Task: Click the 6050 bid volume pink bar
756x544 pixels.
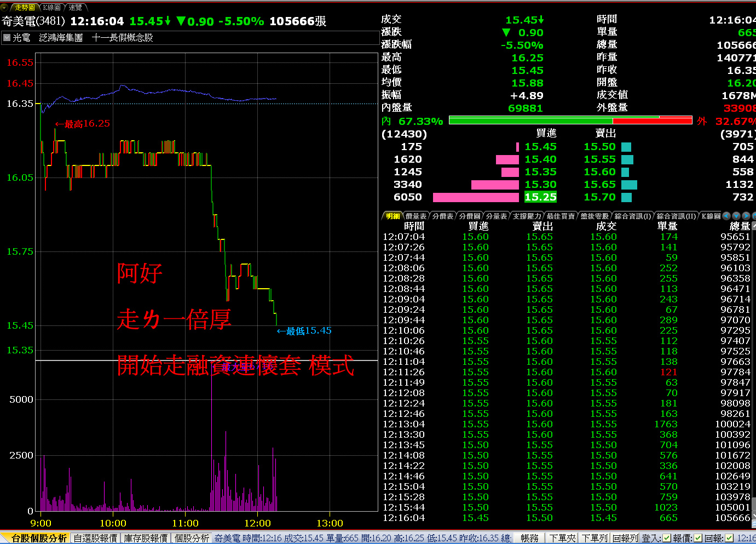Action: (476, 197)
